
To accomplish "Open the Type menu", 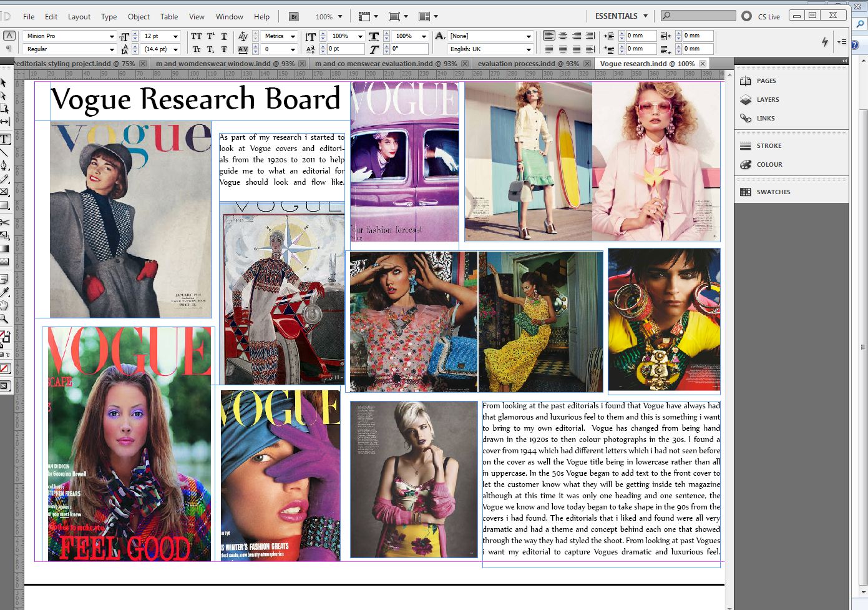I will tap(109, 17).
